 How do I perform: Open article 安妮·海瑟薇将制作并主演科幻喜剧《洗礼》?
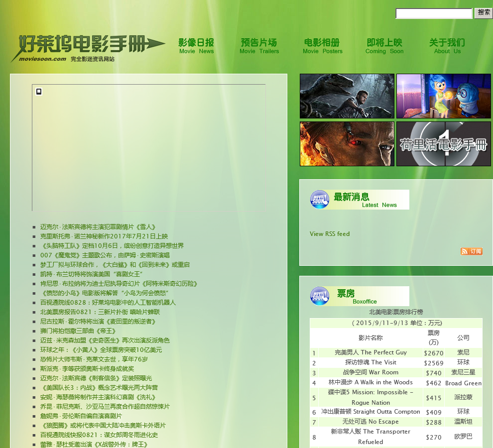[x=98, y=397]
